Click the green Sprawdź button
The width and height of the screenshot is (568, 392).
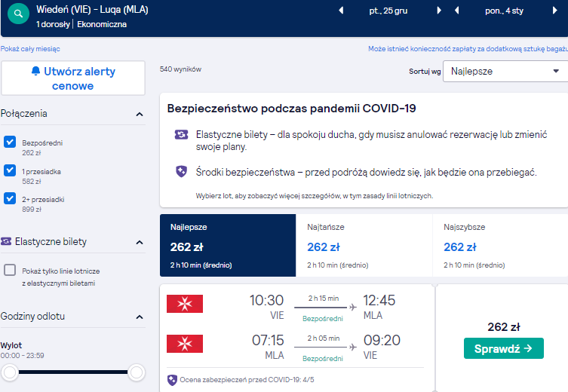pyautogui.click(x=504, y=348)
